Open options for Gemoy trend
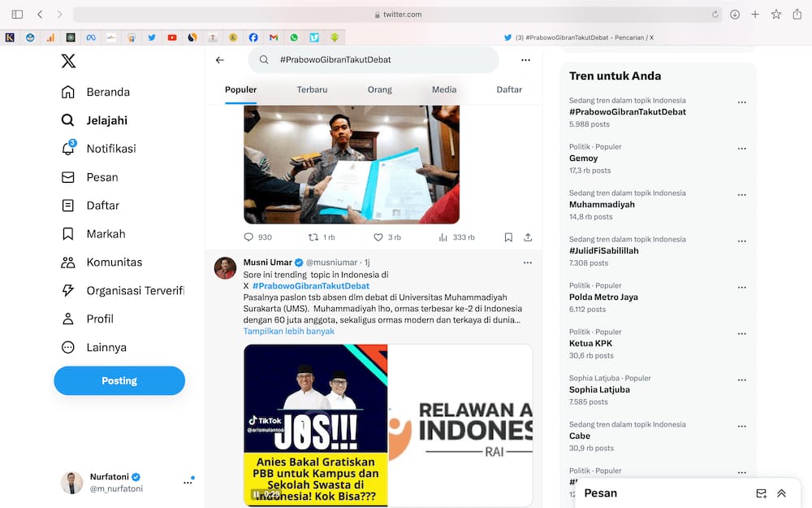 (x=742, y=149)
